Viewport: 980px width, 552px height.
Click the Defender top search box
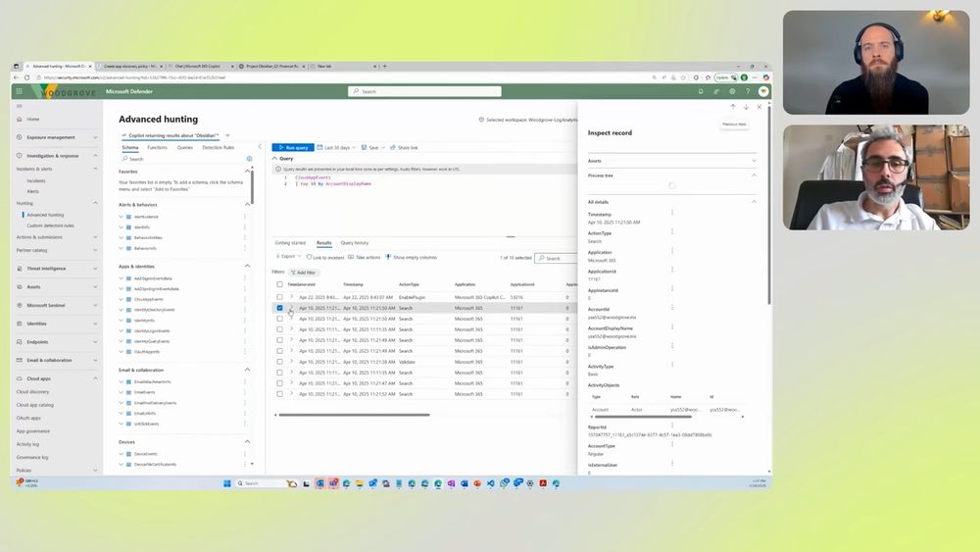click(424, 91)
